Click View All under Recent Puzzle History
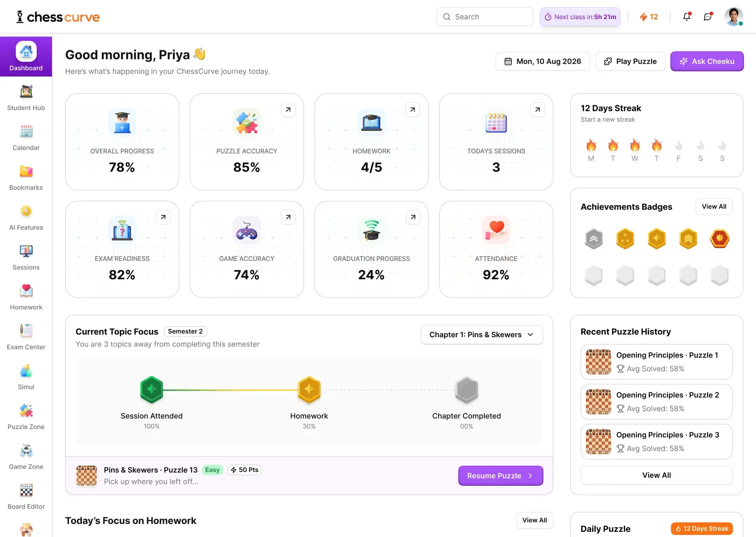This screenshot has width=756, height=537. (656, 475)
